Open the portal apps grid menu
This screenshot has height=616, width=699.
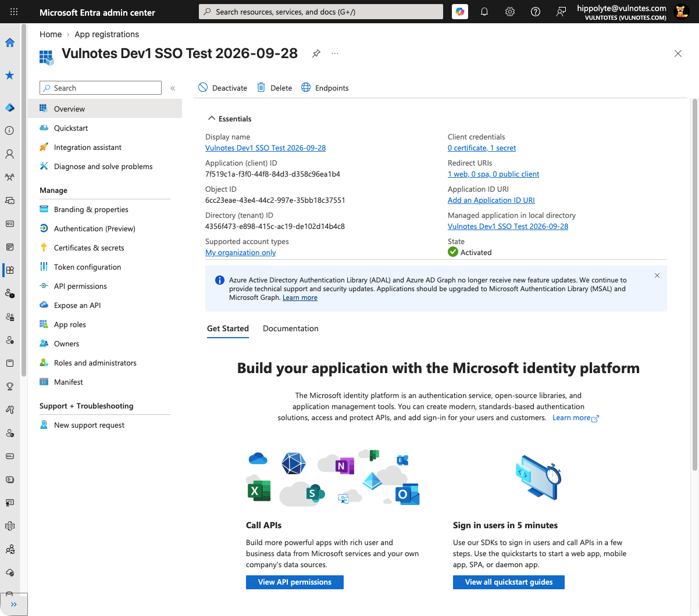pyautogui.click(x=14, y=12)
